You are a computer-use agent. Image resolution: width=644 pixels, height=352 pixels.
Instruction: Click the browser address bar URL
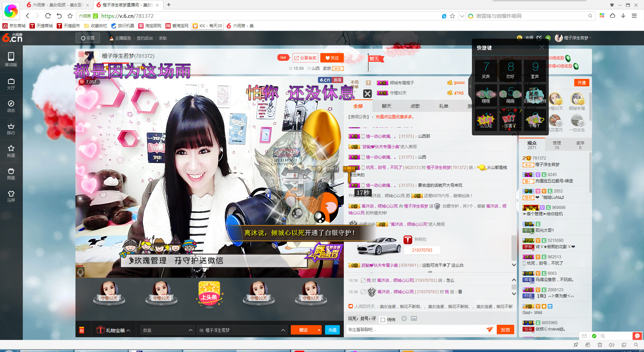(x=127, y=16)
